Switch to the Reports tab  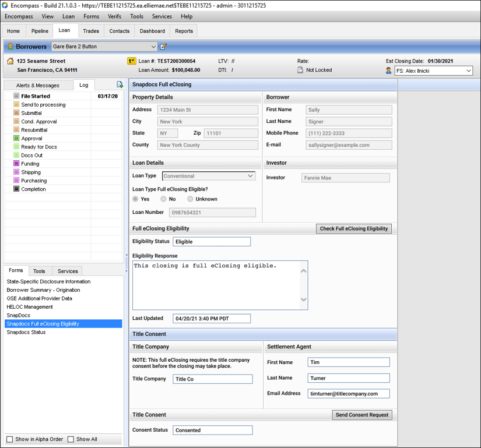[x=184, y=31]
